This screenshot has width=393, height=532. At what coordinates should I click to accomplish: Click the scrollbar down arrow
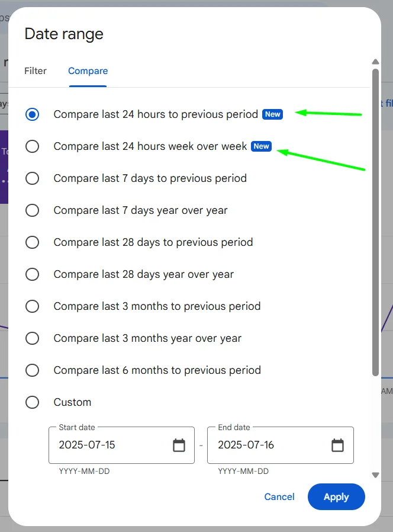pos(375,475)
